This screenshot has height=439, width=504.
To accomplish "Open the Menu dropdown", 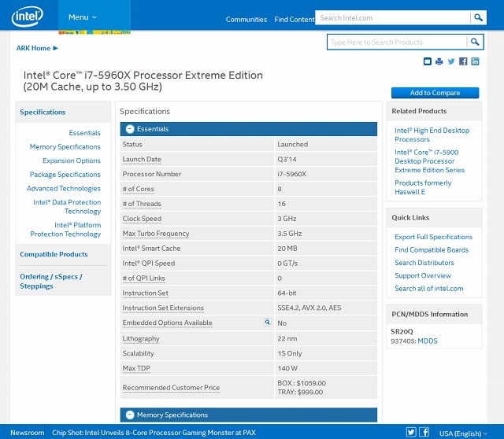I will (x=82, y=17).
